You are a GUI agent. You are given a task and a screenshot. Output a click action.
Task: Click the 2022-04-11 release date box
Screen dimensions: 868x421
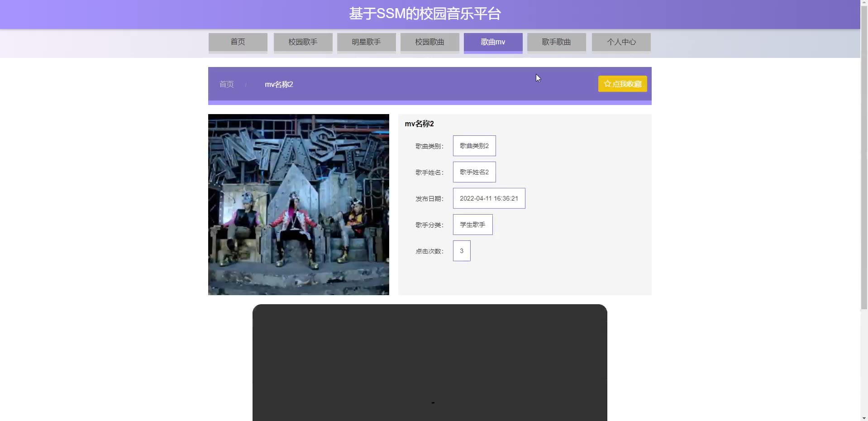489,198
